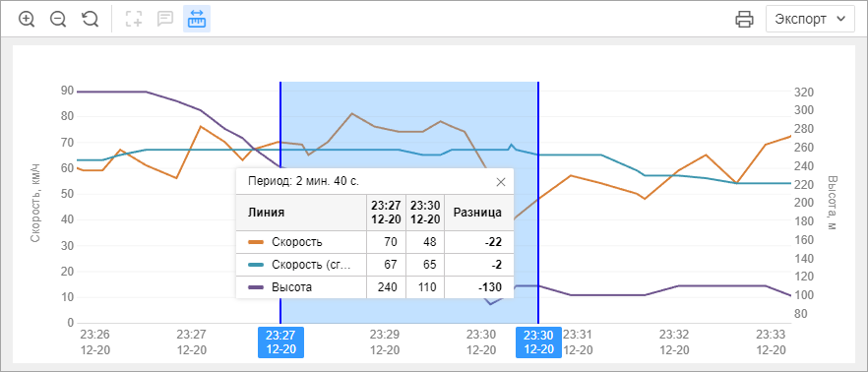Print the chart using the printer icon
The width and height of the screenshot is (868, 372).
[x=744, y=19]
